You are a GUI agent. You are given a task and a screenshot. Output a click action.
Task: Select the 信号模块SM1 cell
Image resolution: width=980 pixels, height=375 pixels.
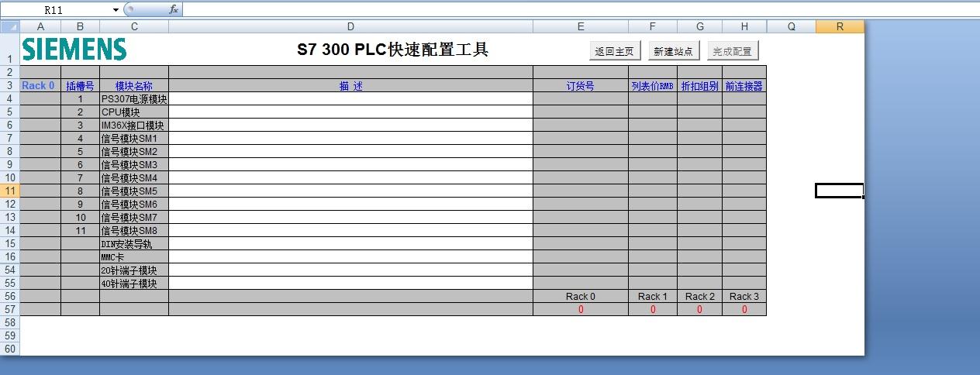click(x=134, y=139)
